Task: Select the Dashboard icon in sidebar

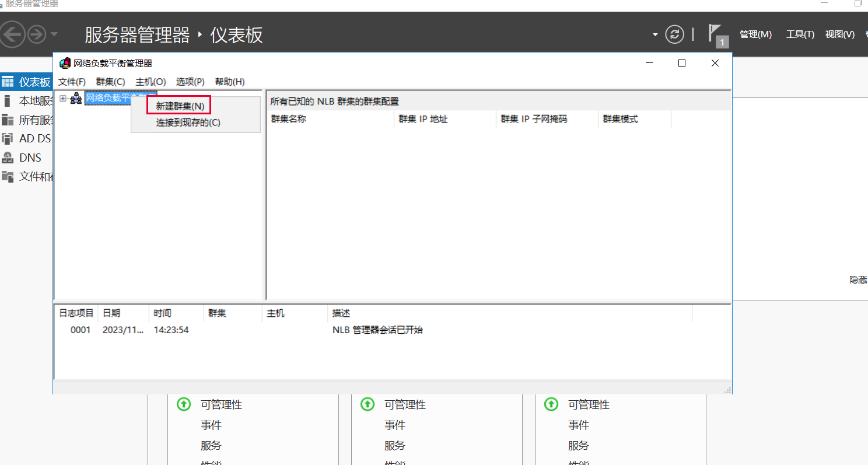Action: click(8, 82)
